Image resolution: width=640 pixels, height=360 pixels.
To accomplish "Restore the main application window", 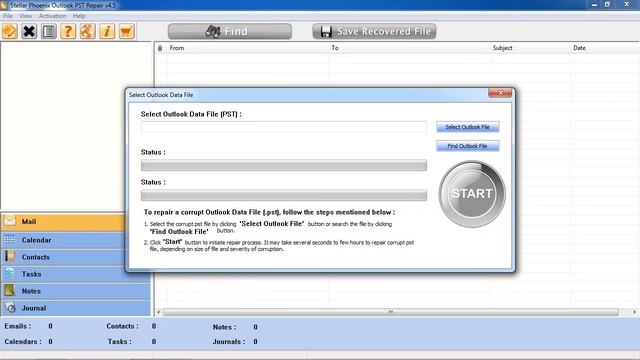I will [607, 4].
